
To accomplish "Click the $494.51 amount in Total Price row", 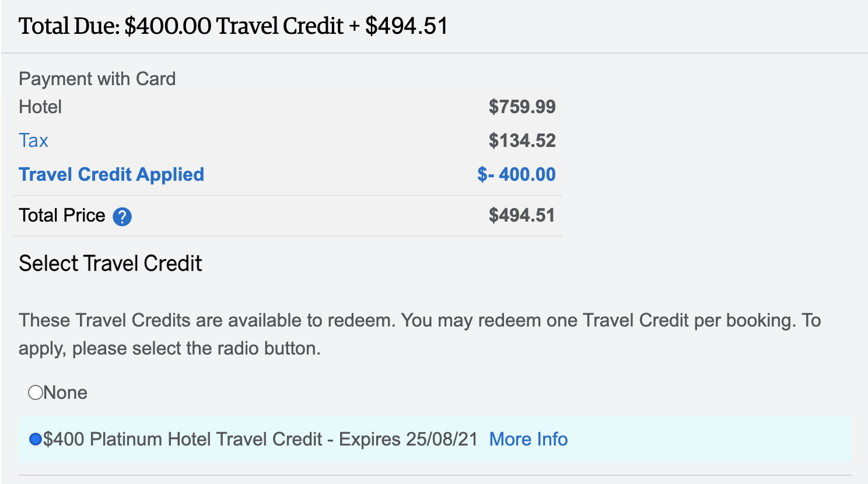I will (x=521, y=215).
